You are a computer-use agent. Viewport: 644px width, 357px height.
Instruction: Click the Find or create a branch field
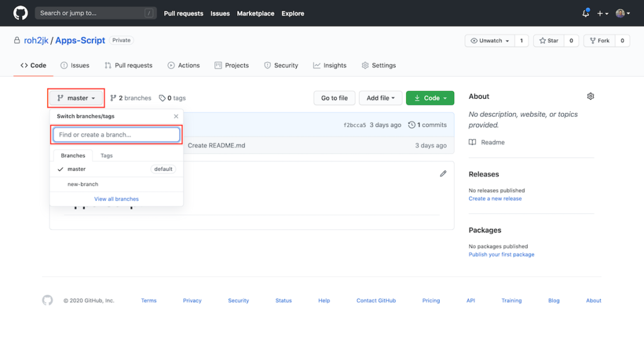tap(116, 135)
